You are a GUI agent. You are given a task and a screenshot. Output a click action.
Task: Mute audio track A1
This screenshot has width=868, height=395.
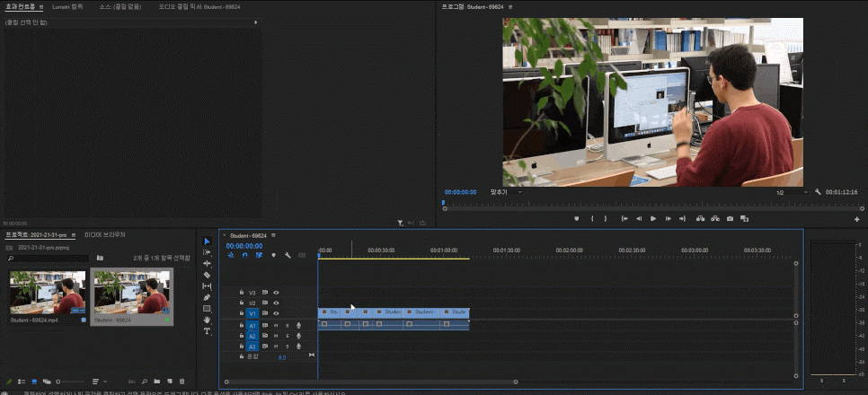[x=276, y=325]
